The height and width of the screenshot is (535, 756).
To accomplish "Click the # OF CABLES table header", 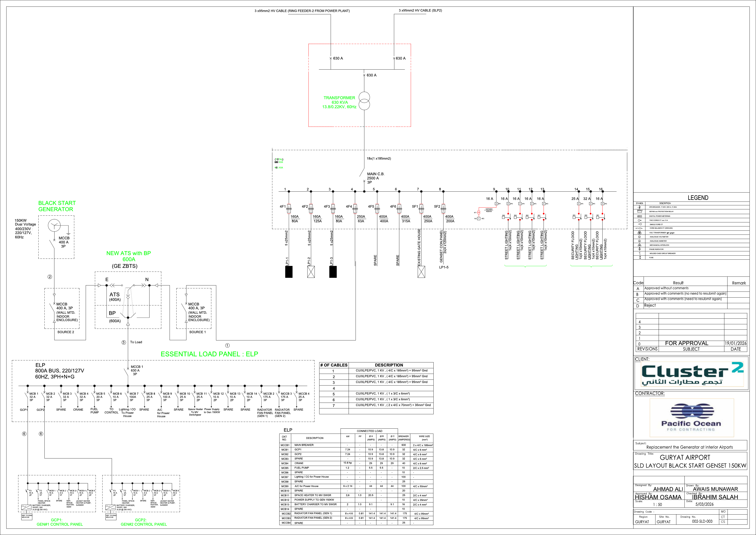I will pyautogui.click(x=334, y=365).
